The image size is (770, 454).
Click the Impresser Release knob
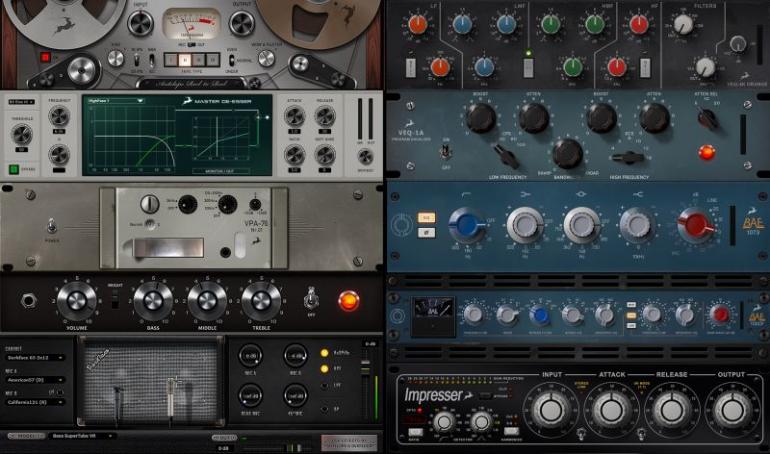[671, 410]
